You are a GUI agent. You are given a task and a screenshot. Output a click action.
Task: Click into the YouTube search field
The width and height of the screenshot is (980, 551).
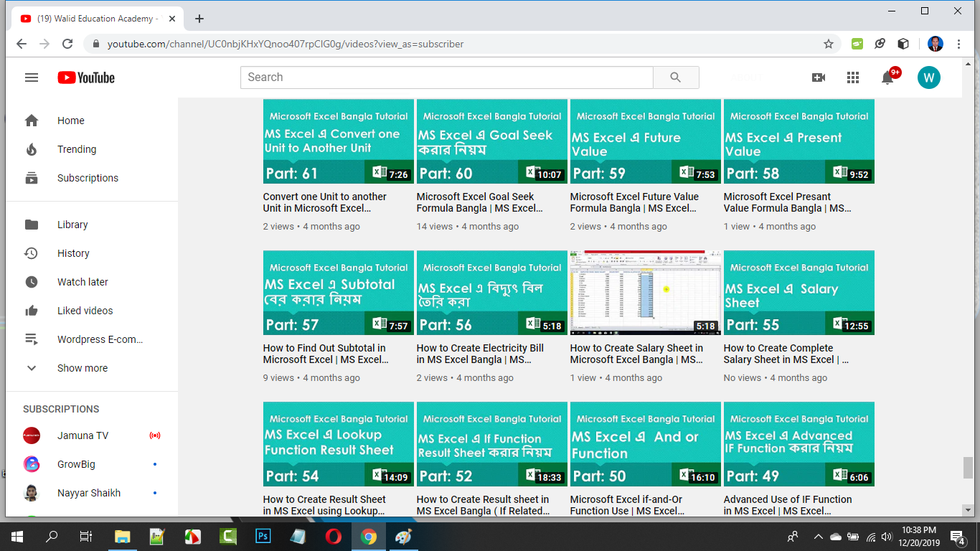446,77
